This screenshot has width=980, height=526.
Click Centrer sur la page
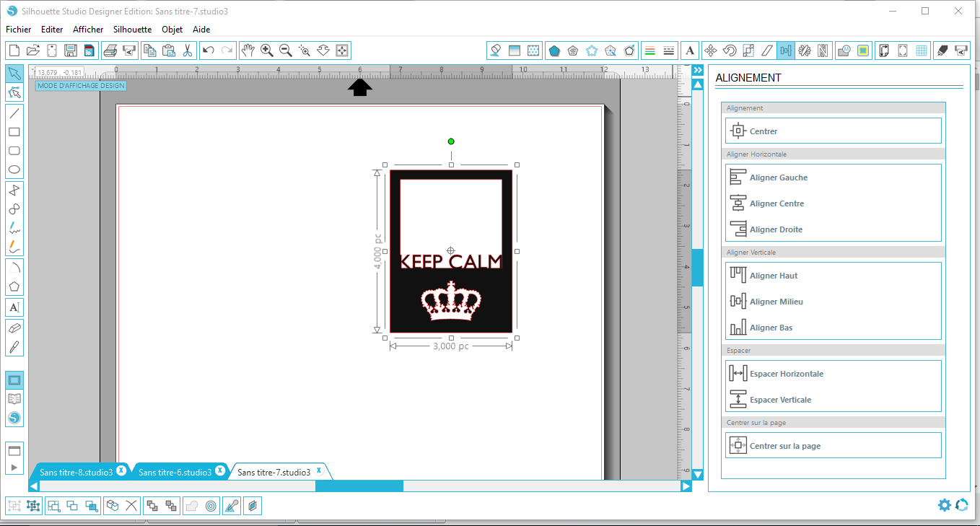coord(834,446)
